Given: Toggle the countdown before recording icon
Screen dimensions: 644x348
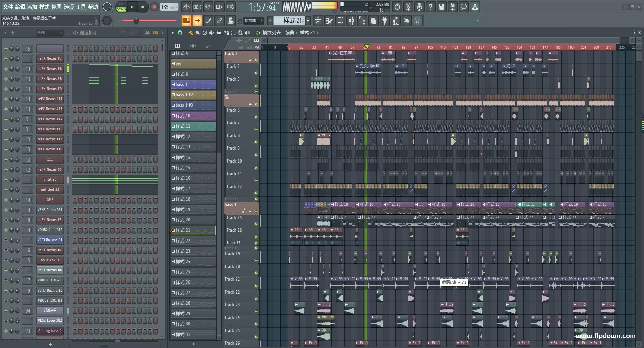Looking at the screenshot, I should pyautogui.click(x=208, y=7).
